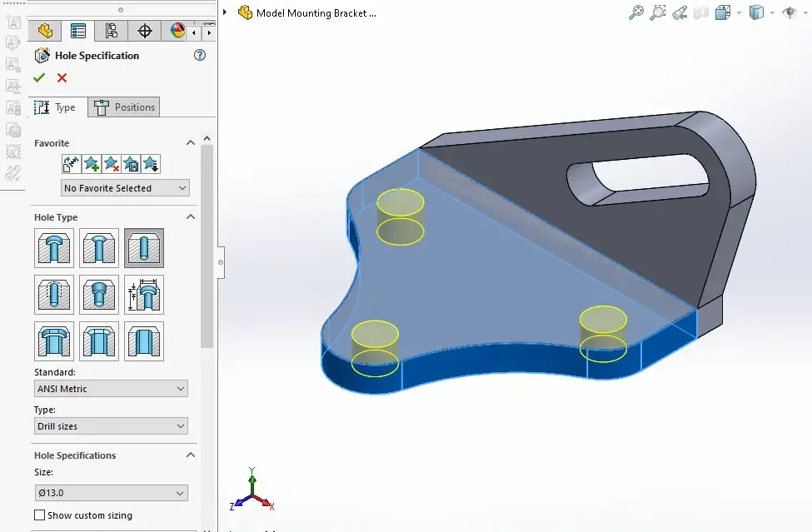Open Hole Specification help

(x=199, y=56)
